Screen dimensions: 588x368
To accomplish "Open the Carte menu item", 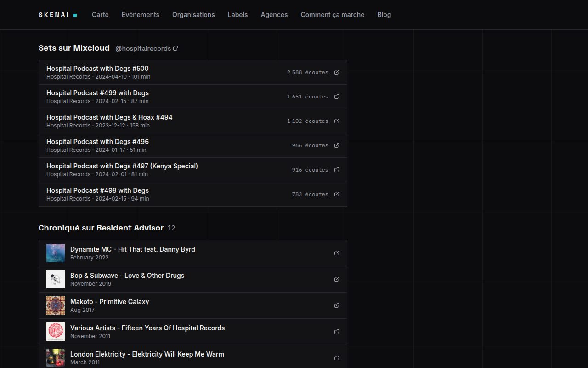I will coord(100,15).
